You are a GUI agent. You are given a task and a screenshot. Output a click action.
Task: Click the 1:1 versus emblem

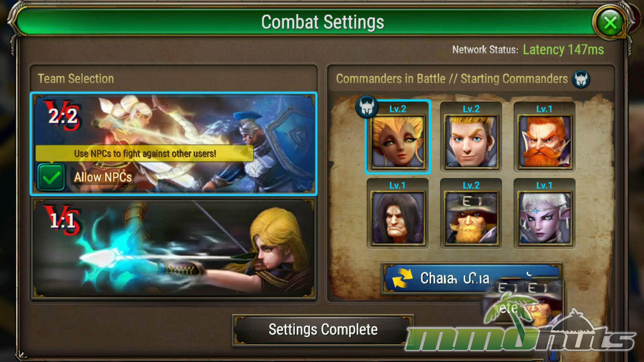(x=62, y=221)
